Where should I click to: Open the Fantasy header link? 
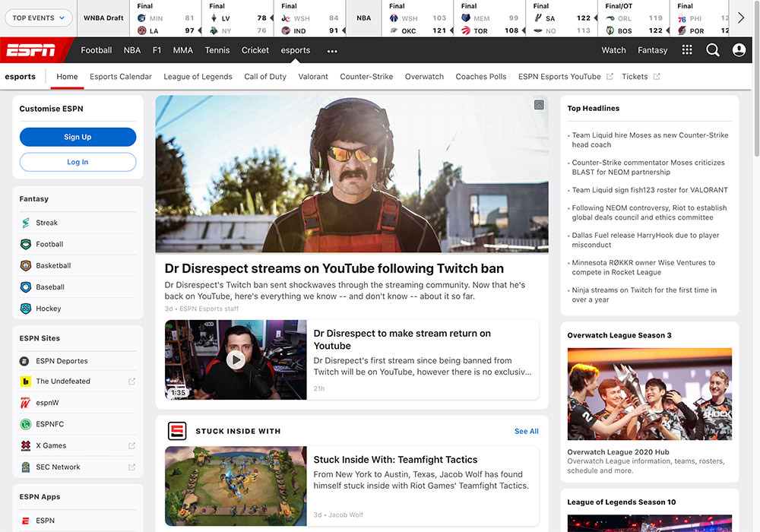[652, 50]
